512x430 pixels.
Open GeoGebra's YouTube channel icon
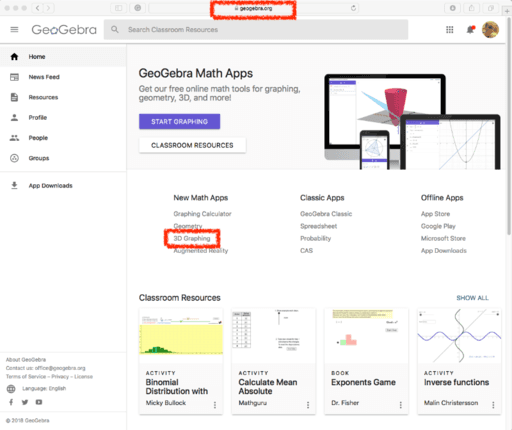(39, 402)
